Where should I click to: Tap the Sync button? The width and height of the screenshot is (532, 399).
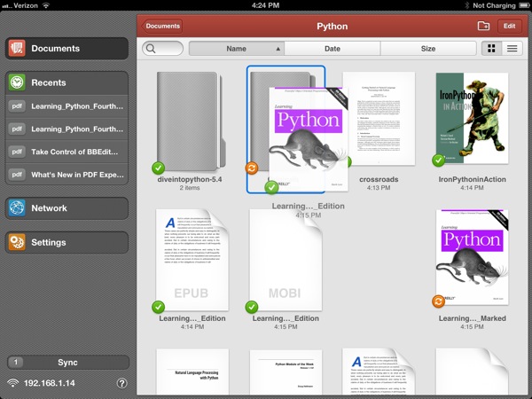tap(68, 362)
